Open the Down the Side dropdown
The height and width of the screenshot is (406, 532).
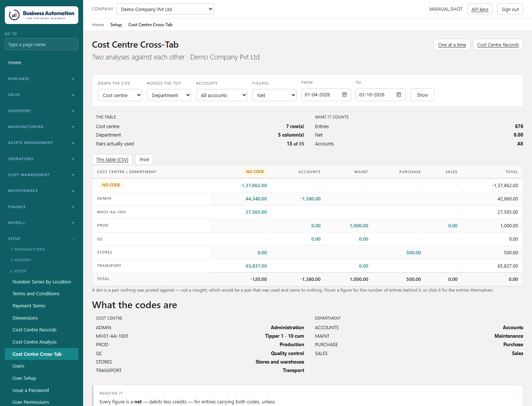(120, 95)
